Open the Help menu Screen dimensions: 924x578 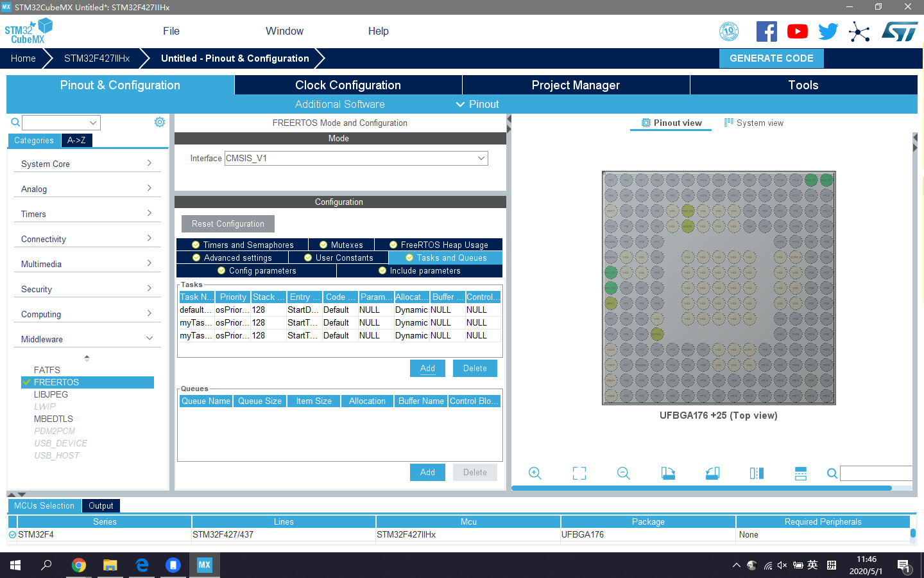pos(378,31)
